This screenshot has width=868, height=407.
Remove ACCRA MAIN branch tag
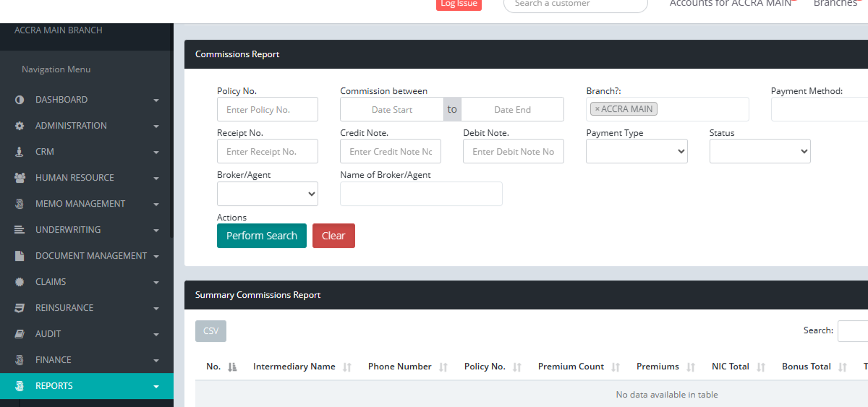(x=597, y=109)
